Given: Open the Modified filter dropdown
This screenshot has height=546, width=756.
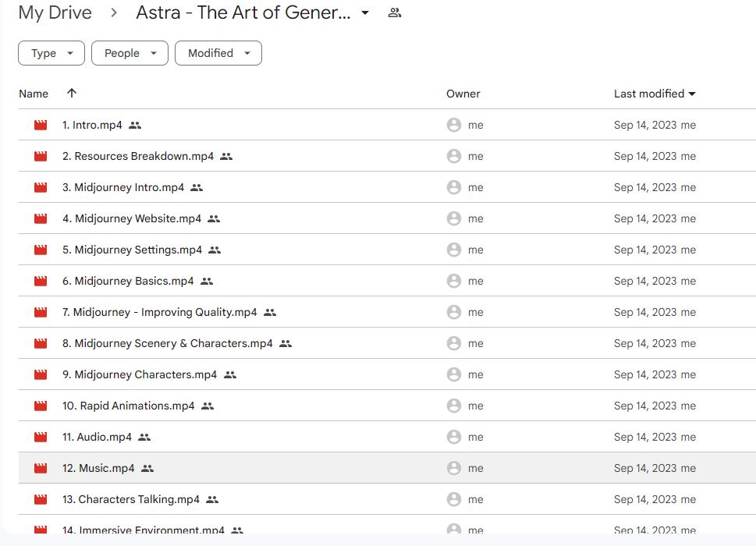Looking at the screenshot, I should (218, 53).
